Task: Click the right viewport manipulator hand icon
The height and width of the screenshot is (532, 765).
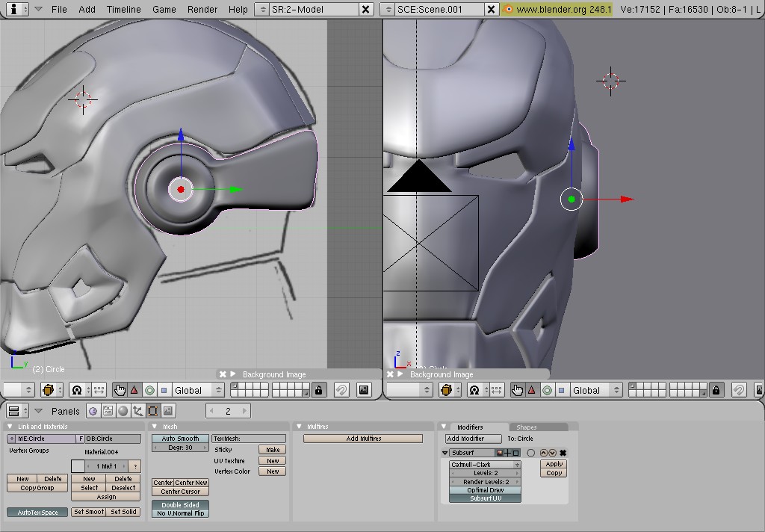Action: (517, 390)
